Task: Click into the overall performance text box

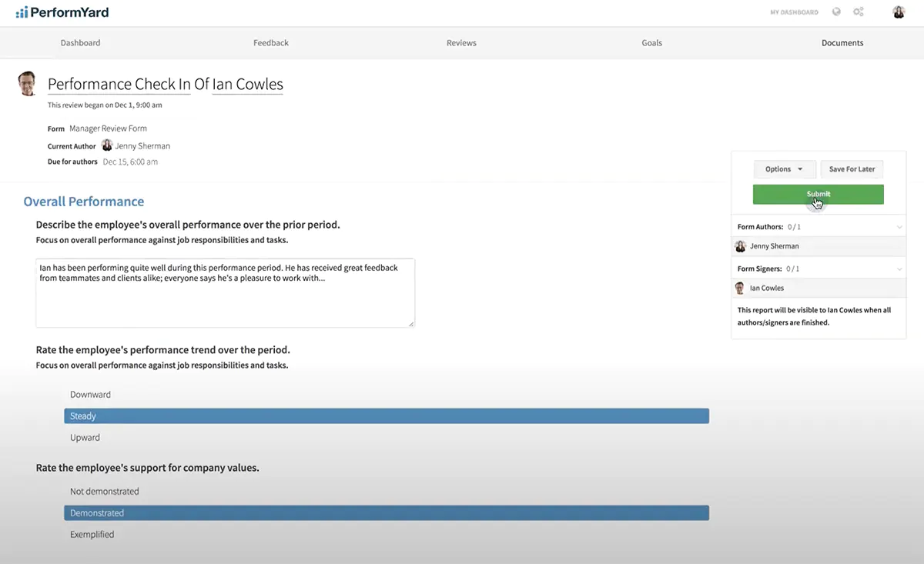Action: [x=225, y=292]
